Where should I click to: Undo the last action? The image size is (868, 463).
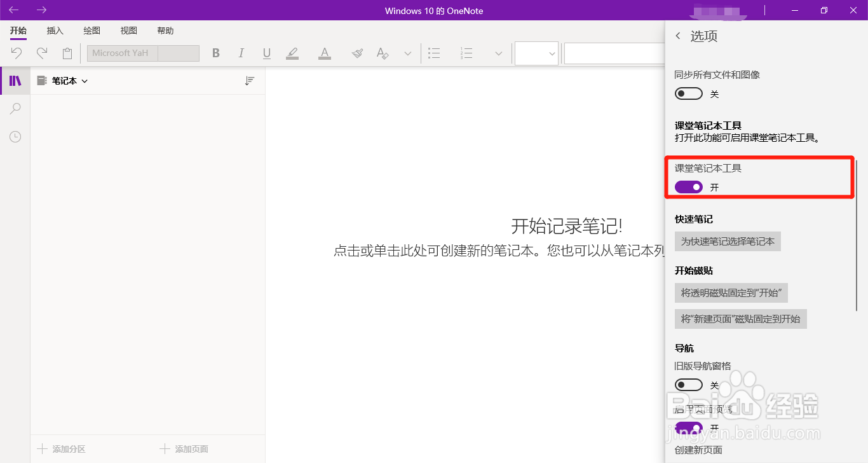click(17, 53)
